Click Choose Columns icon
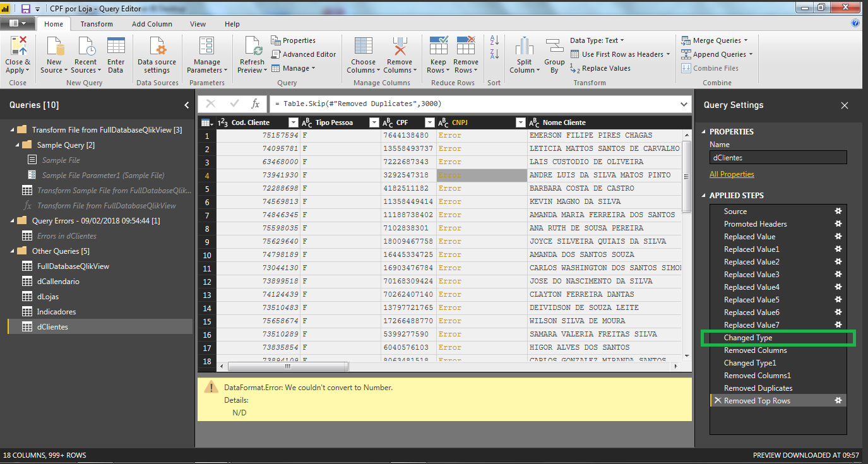 tap(363, 47)
